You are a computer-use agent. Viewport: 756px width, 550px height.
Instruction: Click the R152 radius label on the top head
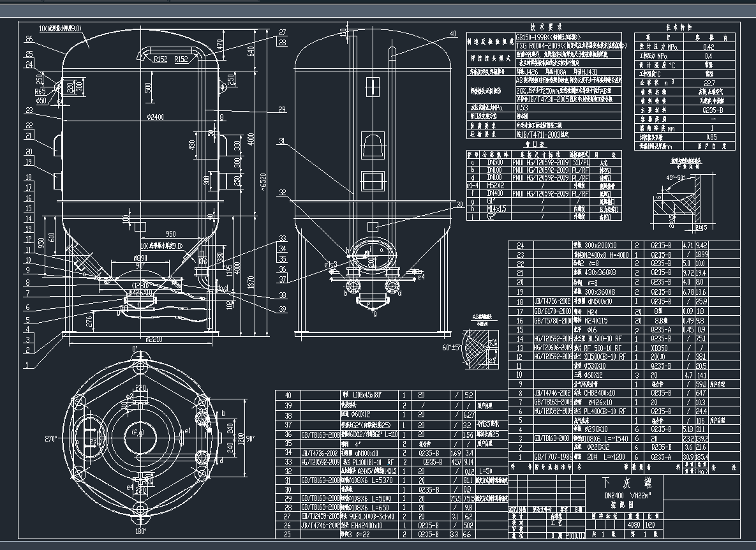(x=159, y=58)
